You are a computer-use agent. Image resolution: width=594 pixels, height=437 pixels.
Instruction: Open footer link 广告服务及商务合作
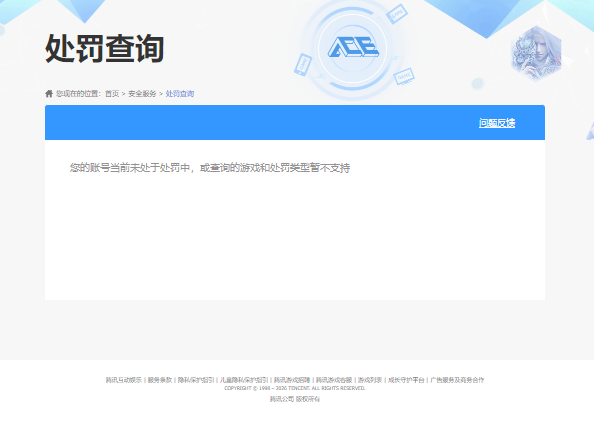457,380
